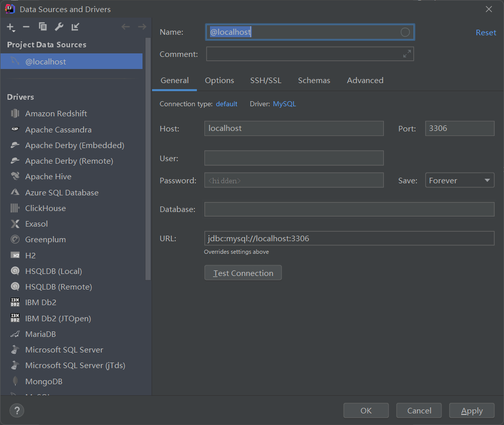Select the Amazon Redshift driver icon
504x425 pixels.
(15, 113)
